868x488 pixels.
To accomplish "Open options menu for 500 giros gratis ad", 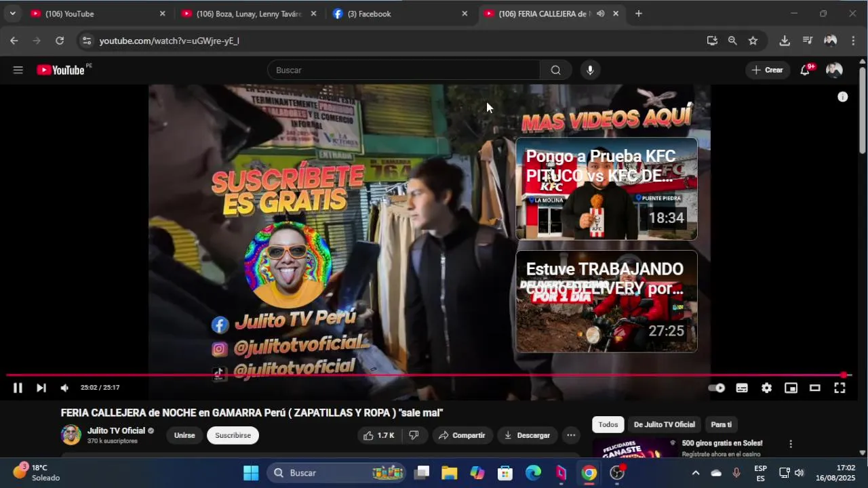I will click(x=790, y=444).
